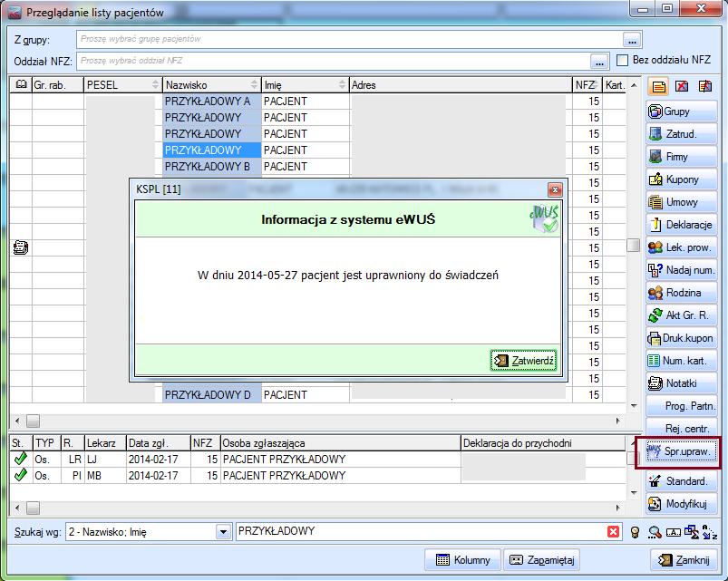728x581 pixels.
Task: Click Lek. prow. button
Action: click(681, 247)
